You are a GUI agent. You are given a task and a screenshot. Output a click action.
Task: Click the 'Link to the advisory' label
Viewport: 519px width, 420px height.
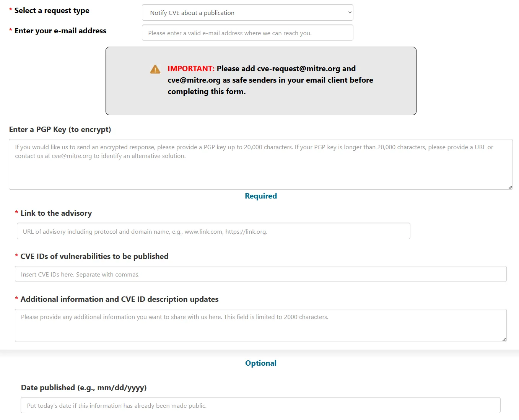[56, 213]
